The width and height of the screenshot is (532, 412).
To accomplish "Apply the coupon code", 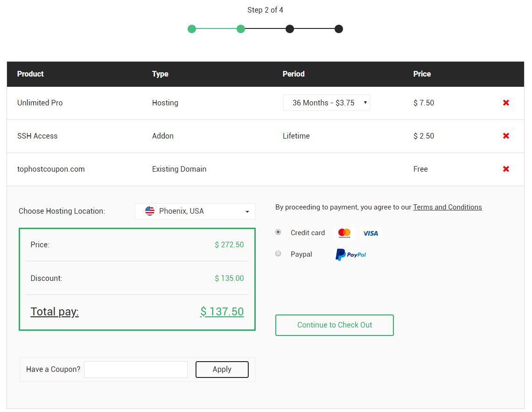I will (x=222, y=369).
